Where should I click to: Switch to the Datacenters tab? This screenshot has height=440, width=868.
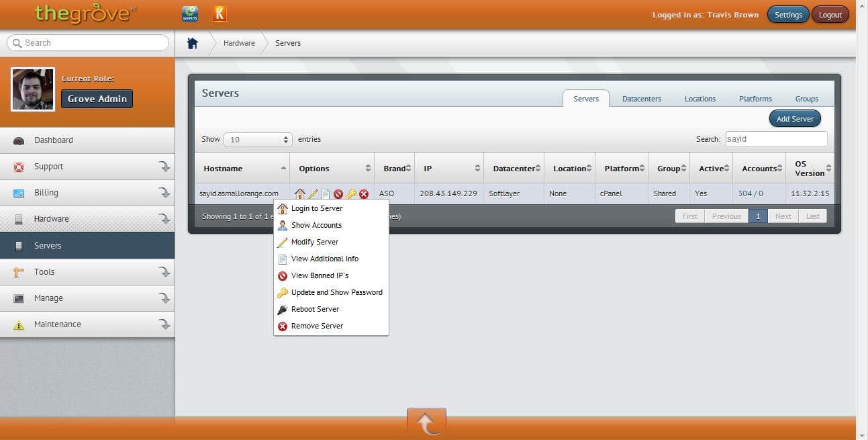pos(641,99)
